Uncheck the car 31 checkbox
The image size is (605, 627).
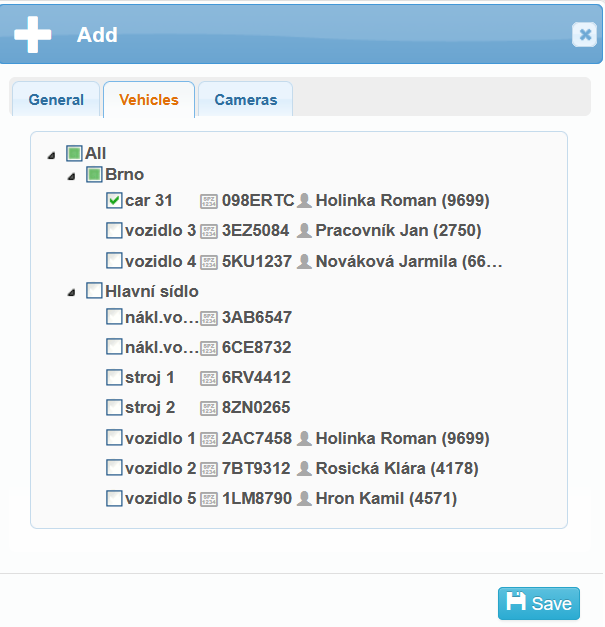point(114,201)
